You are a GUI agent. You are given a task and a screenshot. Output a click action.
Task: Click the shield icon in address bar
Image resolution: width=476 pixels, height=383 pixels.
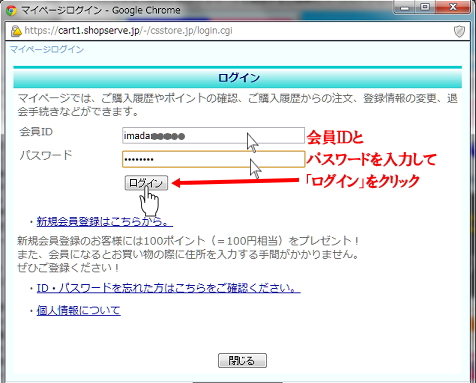tap(459, 31)
